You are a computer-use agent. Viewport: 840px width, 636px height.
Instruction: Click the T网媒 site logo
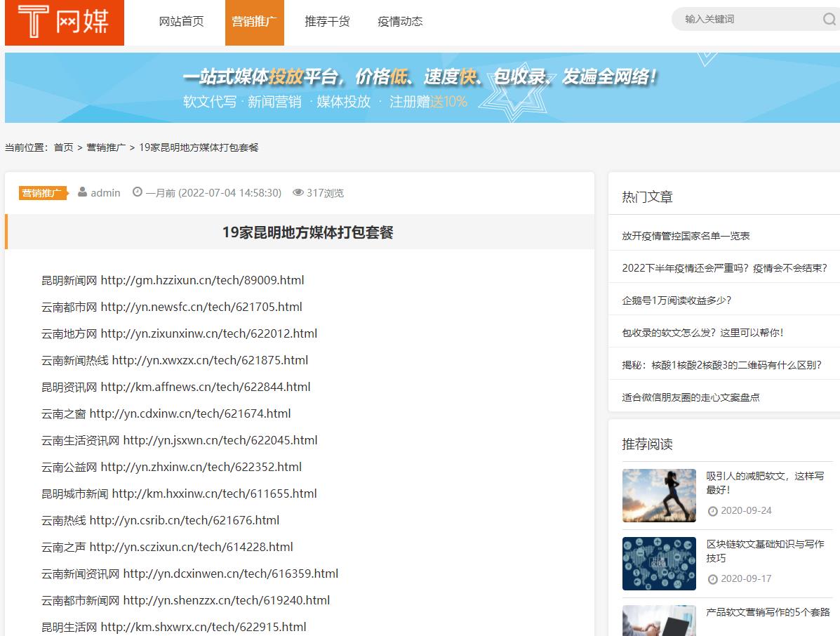[x=65, y=22]
